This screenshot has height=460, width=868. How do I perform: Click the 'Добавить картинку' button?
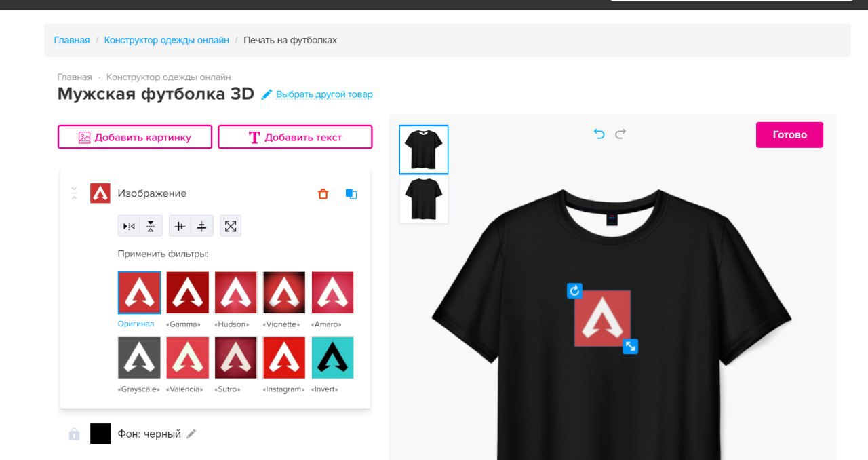click(135, 137)
